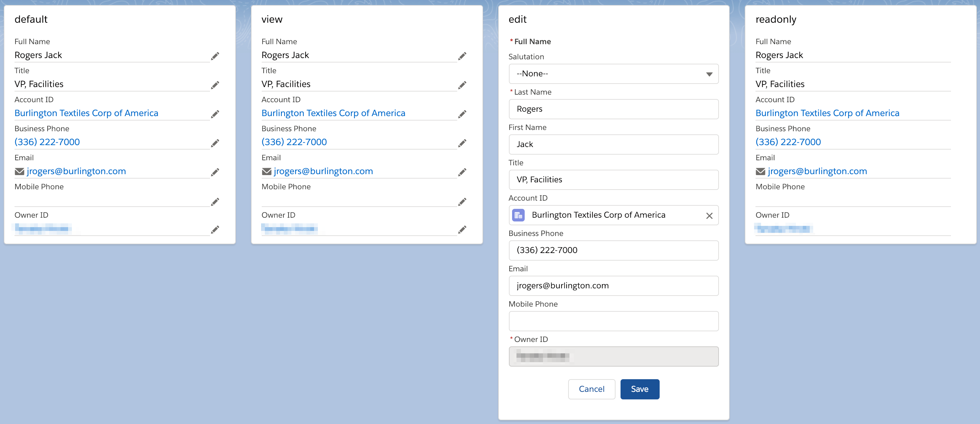Edit Email pencil icon in view panel
Screen dimensions: 980x424
point(462,172)
